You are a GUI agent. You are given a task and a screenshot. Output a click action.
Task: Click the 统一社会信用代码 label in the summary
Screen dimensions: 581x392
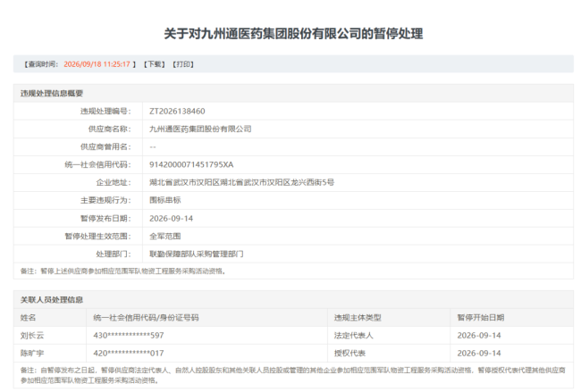[97, 164]
